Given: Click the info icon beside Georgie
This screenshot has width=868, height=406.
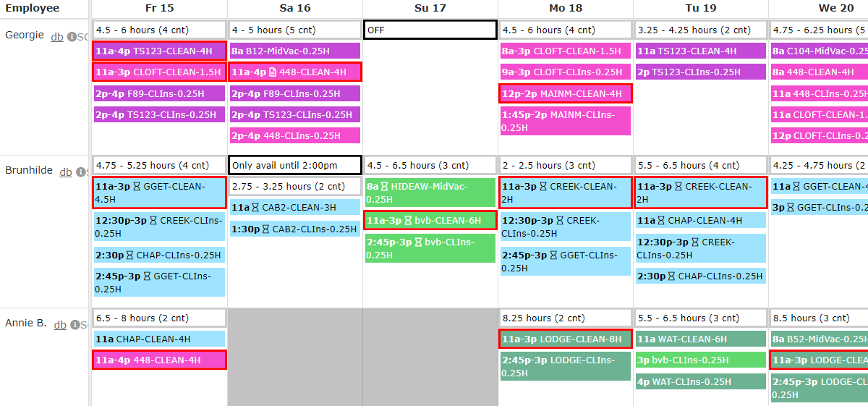Looking at the screenshot, I should 72,37.
